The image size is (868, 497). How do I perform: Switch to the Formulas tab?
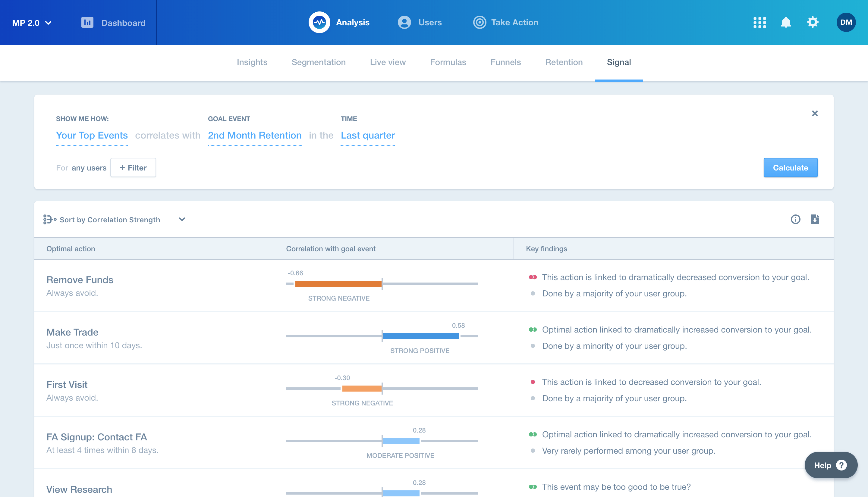pyautogui.click(x=448, y=62)
